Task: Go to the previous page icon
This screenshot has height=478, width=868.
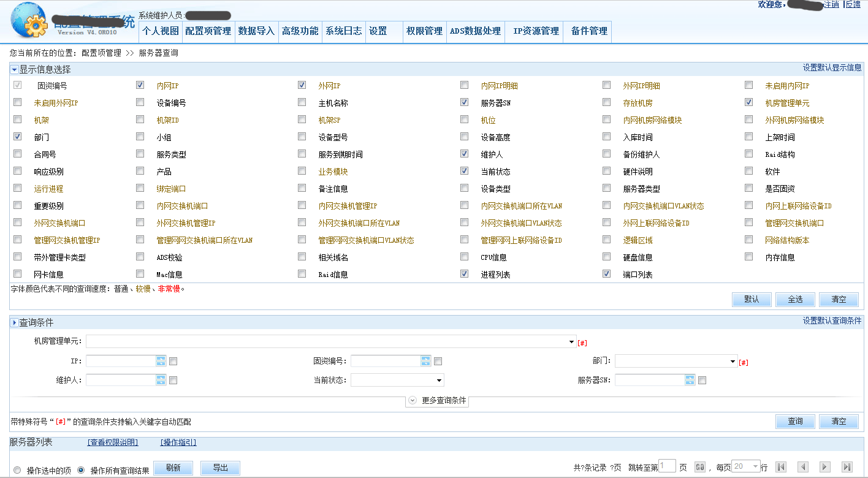Action: [803, 467]
